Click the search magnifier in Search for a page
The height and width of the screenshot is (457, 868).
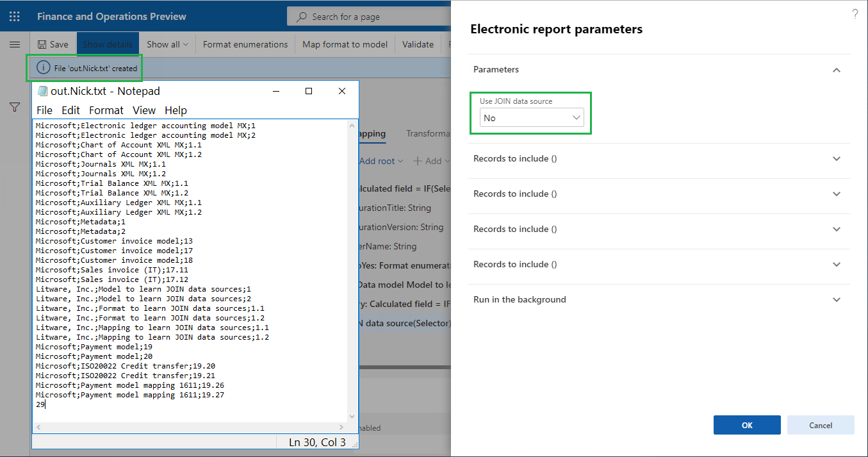point(301,16)
